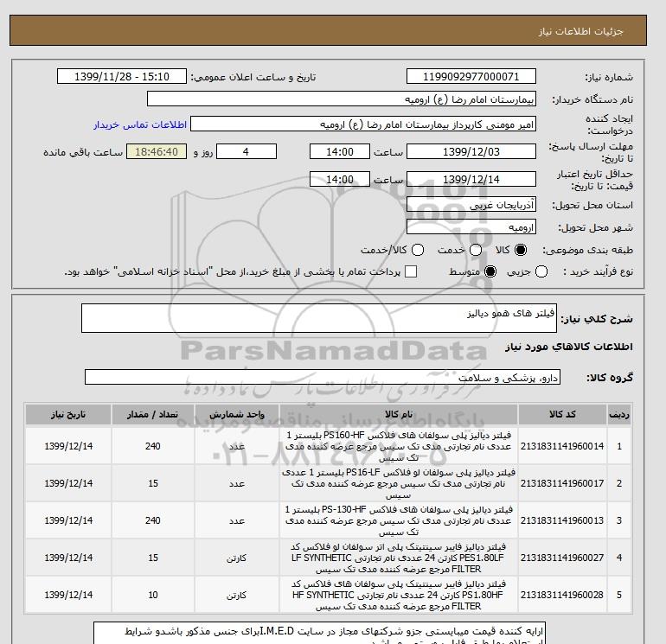Click the request creator name field
The width and height of the screenshot is (666, 644).
[363, 124]
